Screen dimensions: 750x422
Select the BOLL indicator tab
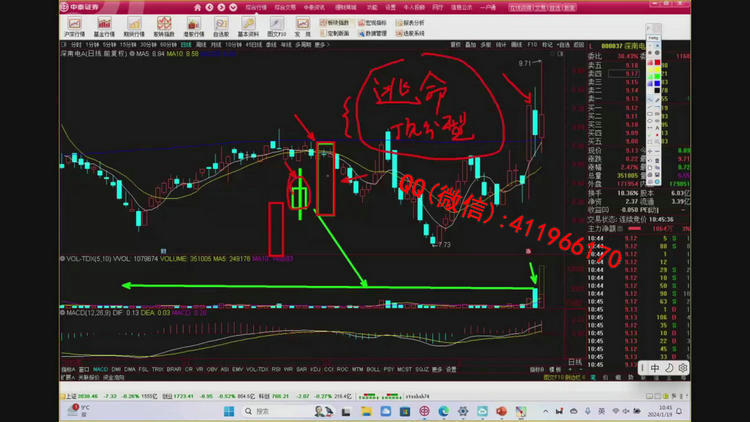[373, 369]
